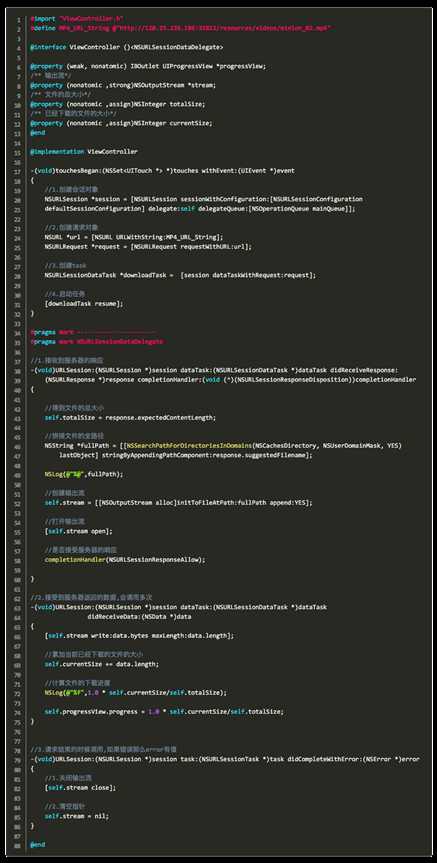437x863 pixels.
Task: Click the @interface ViewController declaration line
Action: [x=127, y=47]
